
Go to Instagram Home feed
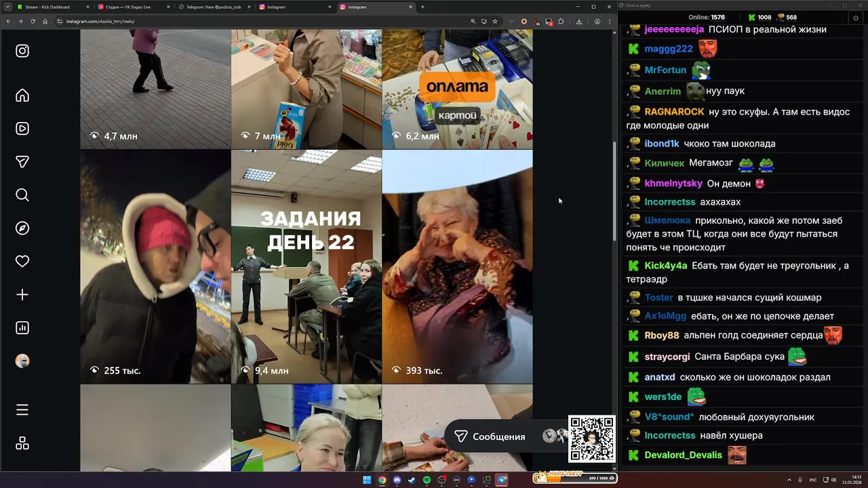pos(22,96)
